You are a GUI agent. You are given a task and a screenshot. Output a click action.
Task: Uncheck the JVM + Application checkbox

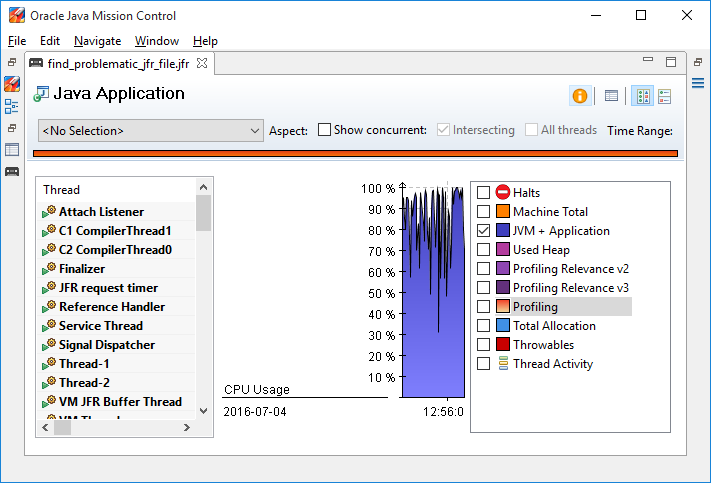(x=484, y=231)
